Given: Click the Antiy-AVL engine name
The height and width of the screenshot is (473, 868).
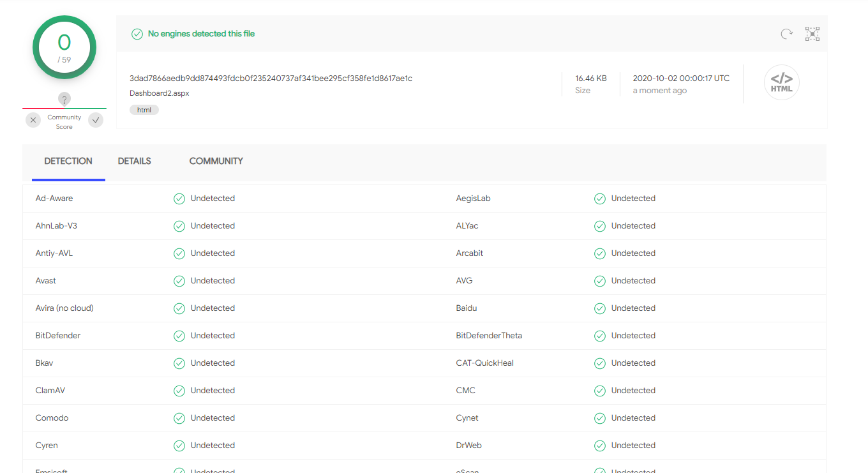Looking at the screenshot, I should (x=54, y=253).
